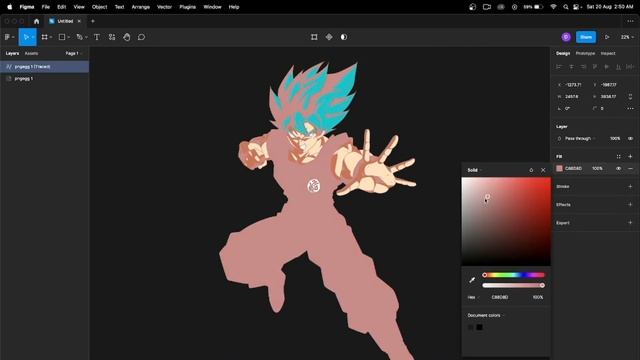The width and height of the screenshot is (640, 360).
Task: Open the File menu
Action: pos(46,7)
